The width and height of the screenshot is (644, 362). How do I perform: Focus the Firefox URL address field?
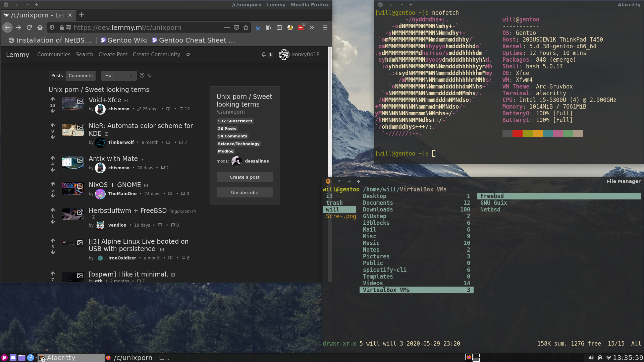148,27
